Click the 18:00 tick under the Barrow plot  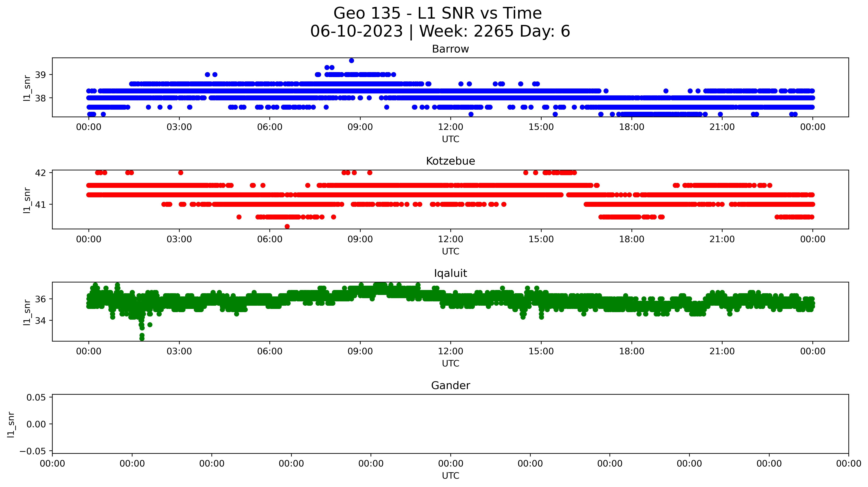[x=631, y=127]
